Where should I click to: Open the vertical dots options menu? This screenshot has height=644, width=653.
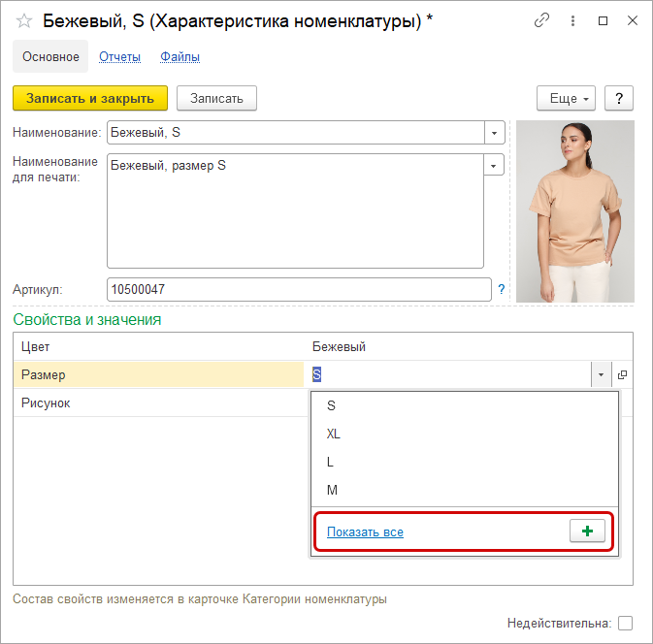point(573,20)
